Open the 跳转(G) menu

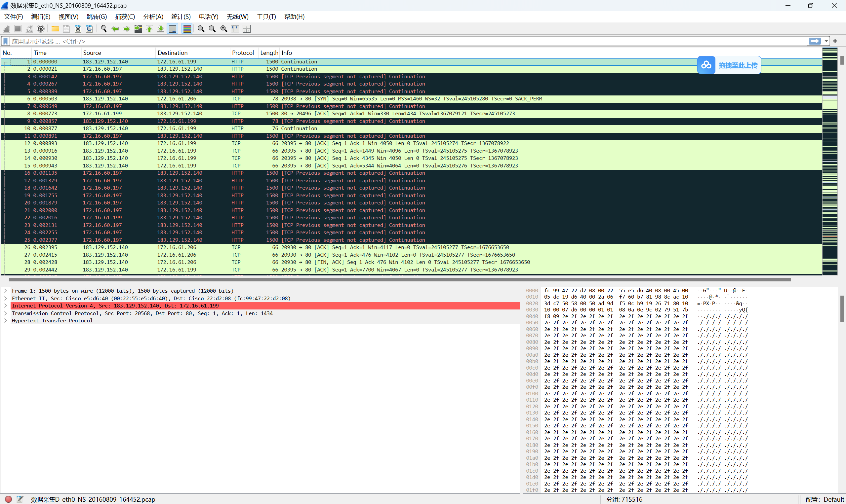pos(97,17)
